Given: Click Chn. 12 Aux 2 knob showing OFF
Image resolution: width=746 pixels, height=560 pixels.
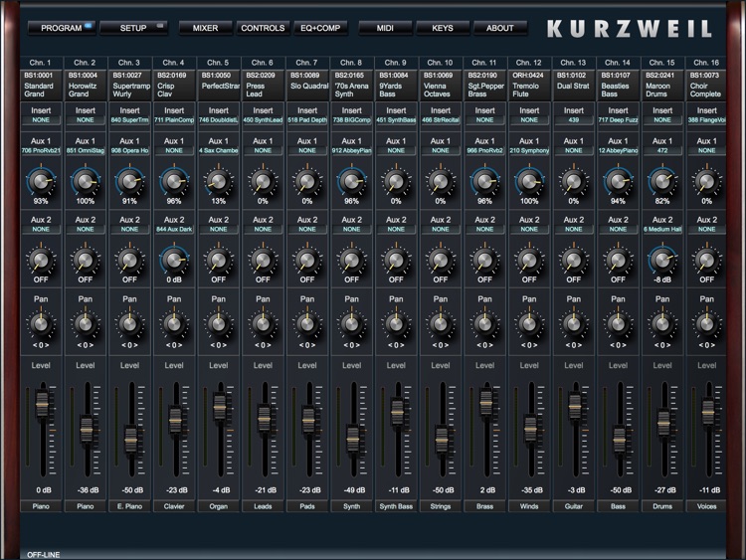Looking at the screenshot, I should pyautogui.click(x=529, y=260).
